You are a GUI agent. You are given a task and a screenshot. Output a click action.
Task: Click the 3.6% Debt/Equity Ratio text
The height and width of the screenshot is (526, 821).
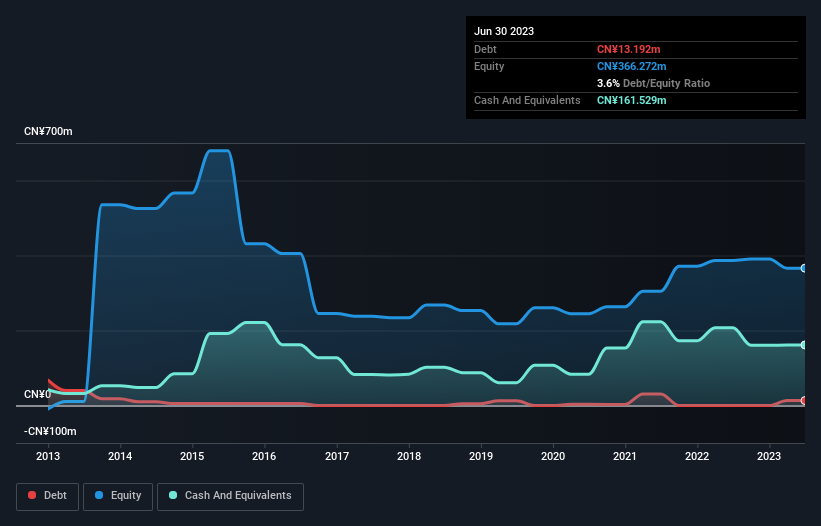coord(653,83)
